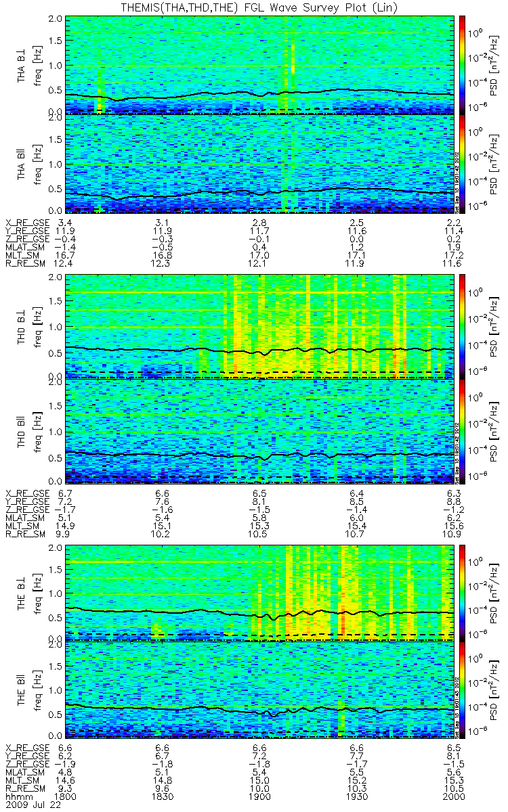The height and width of the screenshot is (812, 508).
Task: Click the MLT_SM value 14.9
Action: 66,526
